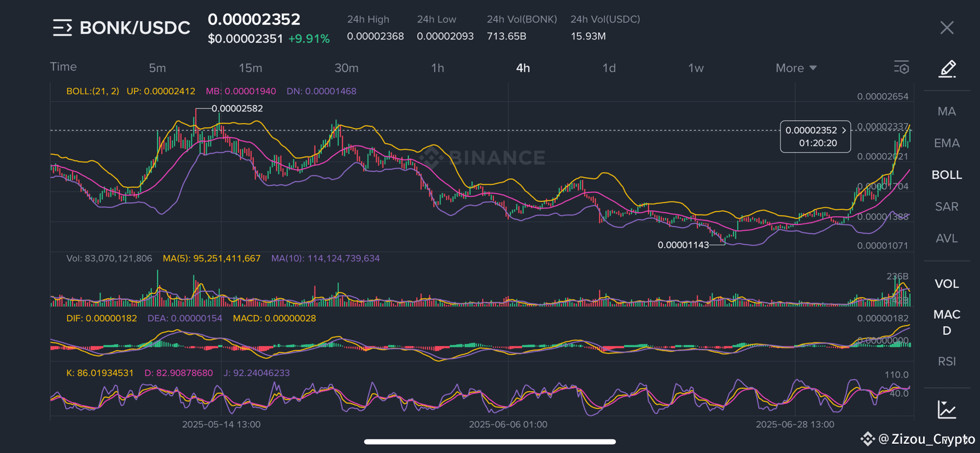Open the line chart icon at bottom right
Viewport: 980px width, 453px height.
(x=947, y=409)
